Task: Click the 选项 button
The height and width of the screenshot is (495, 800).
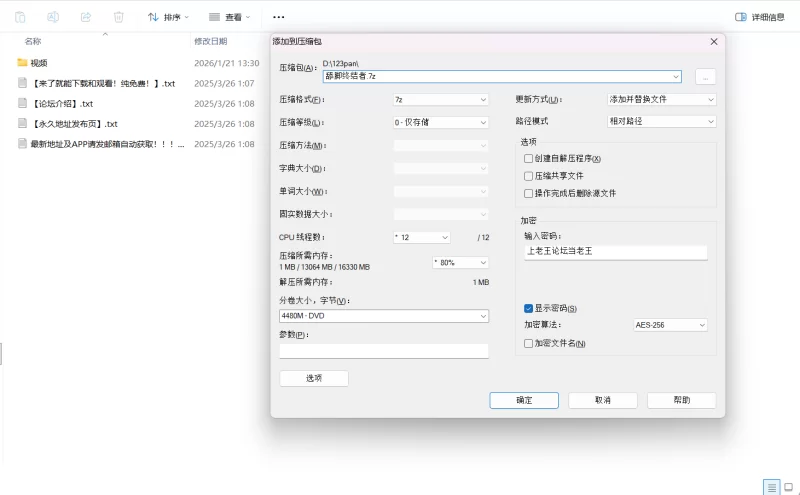Action: [x=314, y=378]
